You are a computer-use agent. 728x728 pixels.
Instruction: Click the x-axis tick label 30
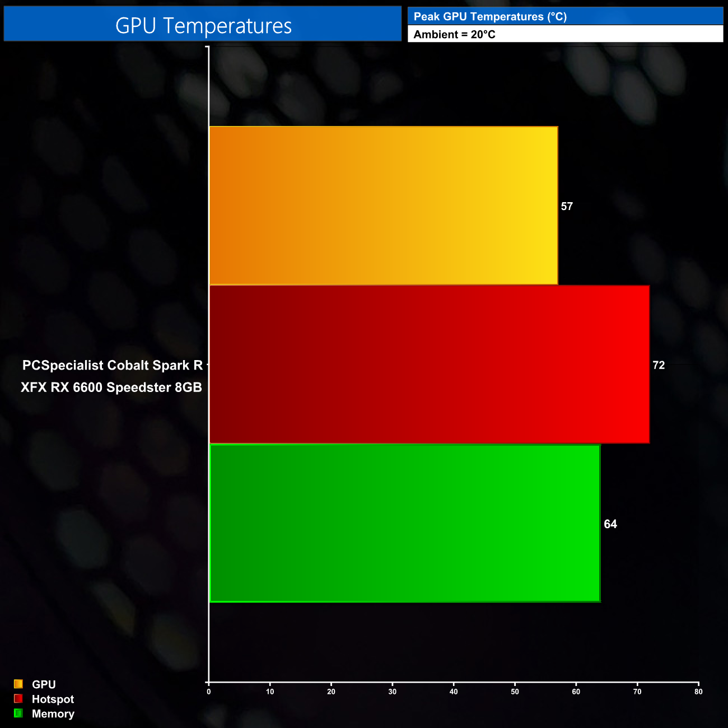tap(393, 692)
